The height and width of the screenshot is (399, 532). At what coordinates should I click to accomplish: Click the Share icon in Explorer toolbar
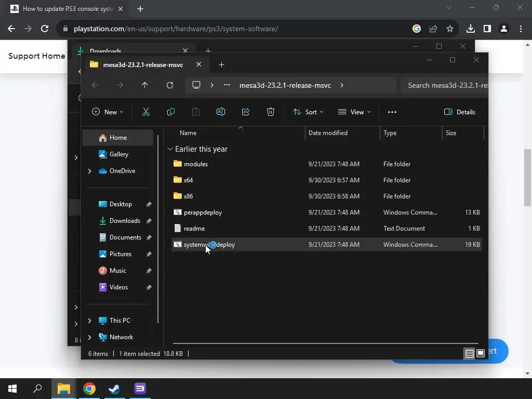click(x=246, y=112)
